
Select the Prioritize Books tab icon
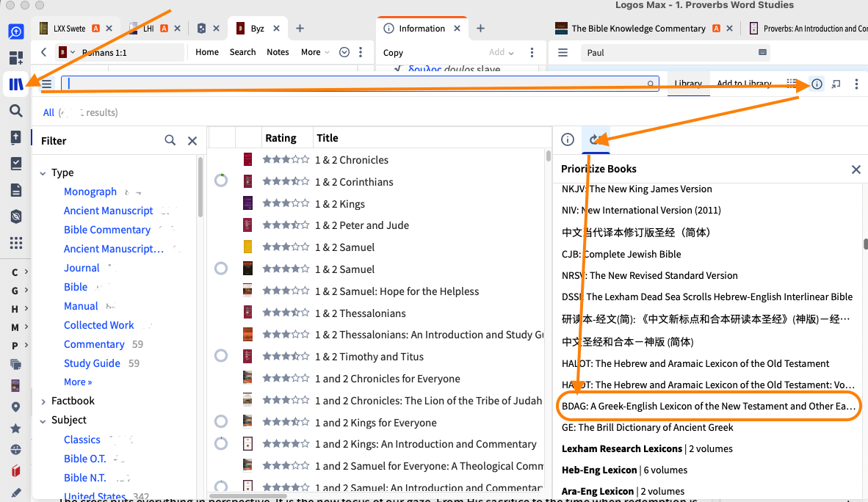pyautogui.click(x=596, y=139)
